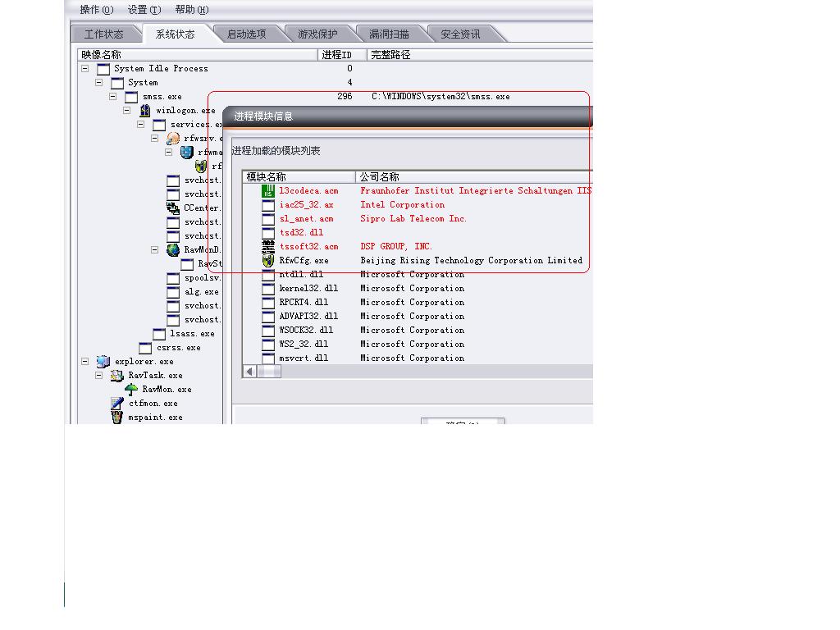Collapse the services.exe tree node
The height and width of the screenshot is (630, 840).
click(140, 125)
